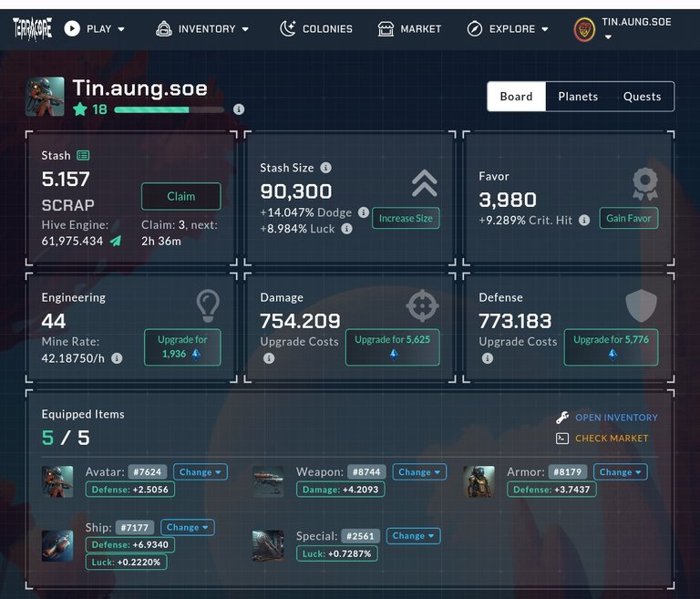The image size is (700, 599).
Task: Open the Colonies menu item
Action: click(x=316, y=29)
